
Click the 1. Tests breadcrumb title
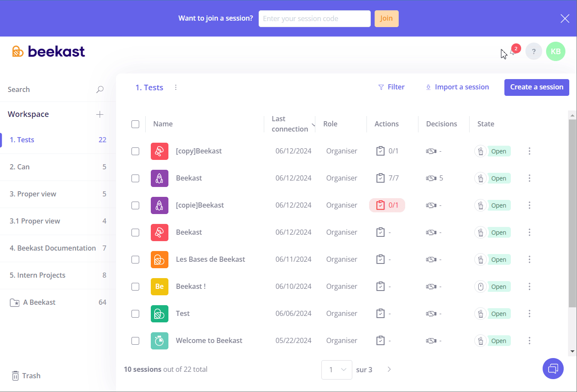(149, 88)
